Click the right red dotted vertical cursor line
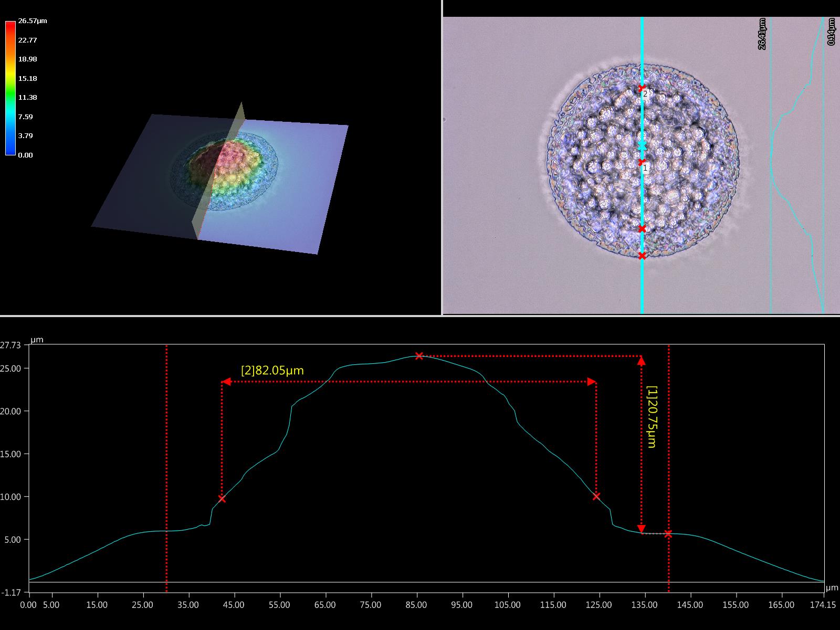 click(669, 468)
